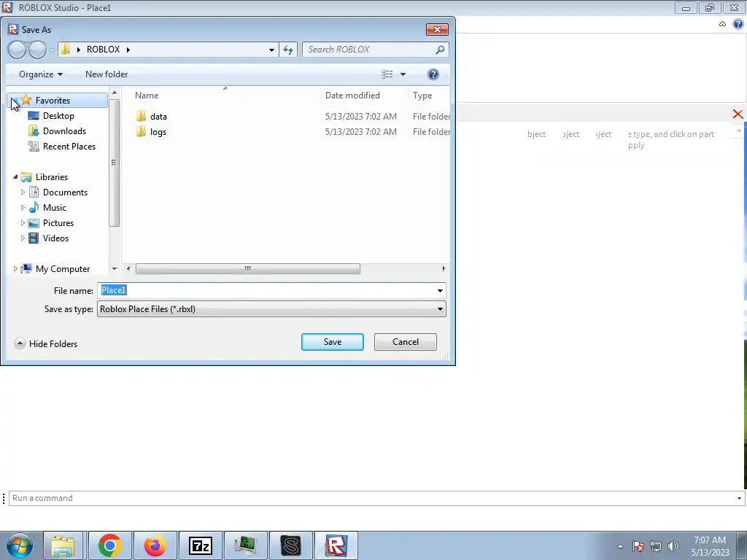Click the Back navigation arrow in Save As

tap(18, 50)
